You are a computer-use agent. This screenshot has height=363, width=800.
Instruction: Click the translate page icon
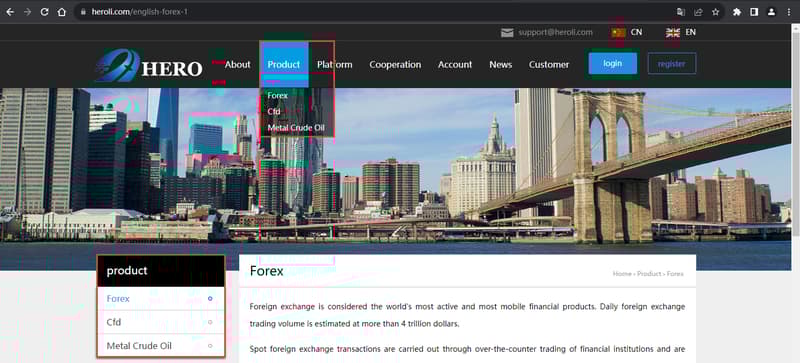point(681,12)
